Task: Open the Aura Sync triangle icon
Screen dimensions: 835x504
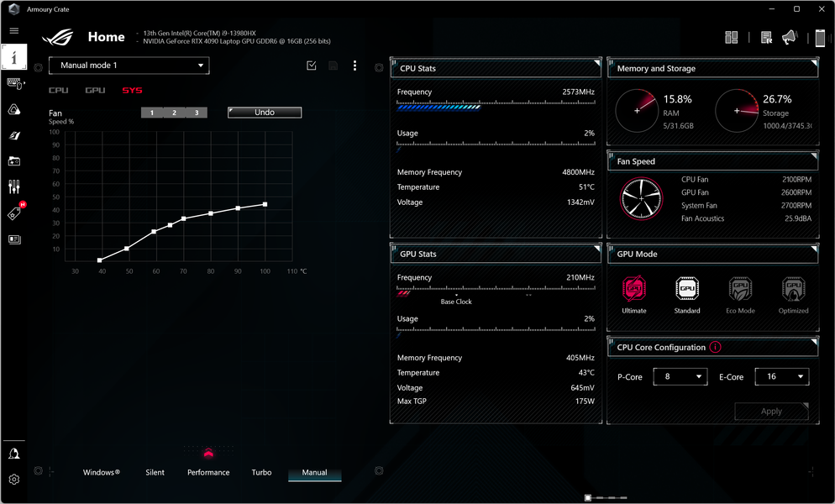Action: point(14,110)
